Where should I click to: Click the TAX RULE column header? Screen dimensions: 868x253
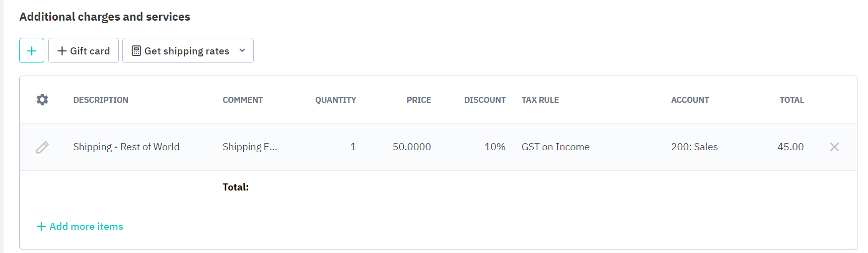540,100
